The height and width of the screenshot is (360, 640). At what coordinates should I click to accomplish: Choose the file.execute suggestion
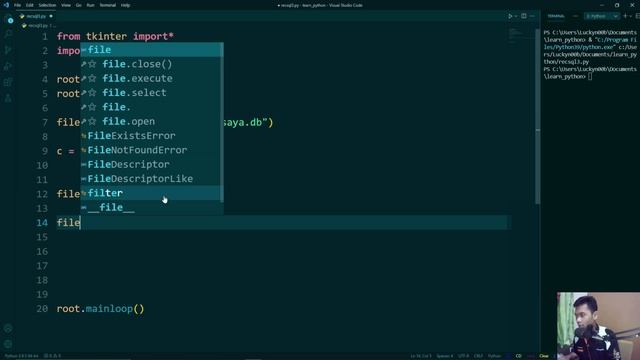click(151, 78)
